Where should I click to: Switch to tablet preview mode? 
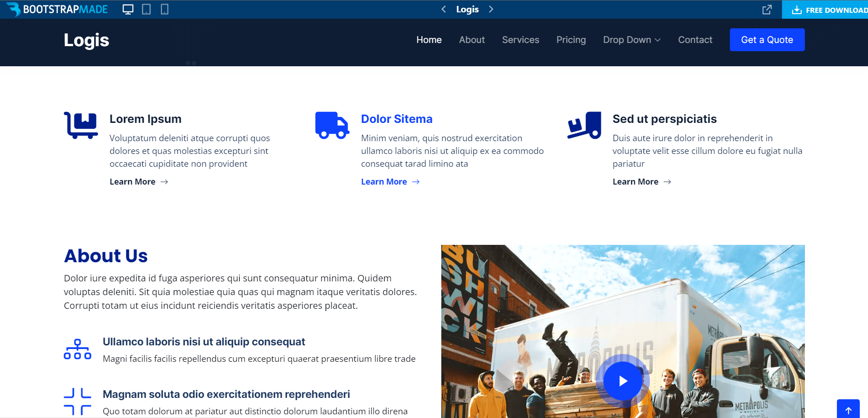146,9
